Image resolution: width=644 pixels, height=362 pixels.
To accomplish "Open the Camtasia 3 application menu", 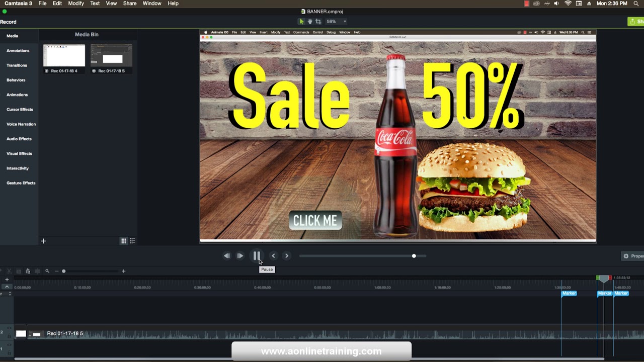I will 18,4.
